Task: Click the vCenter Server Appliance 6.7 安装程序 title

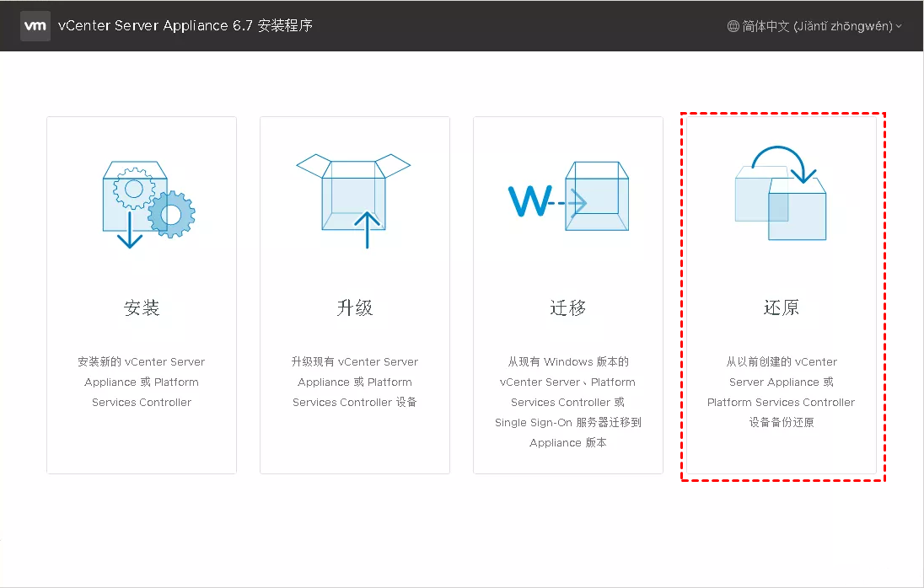Action: tap(185, 26)
